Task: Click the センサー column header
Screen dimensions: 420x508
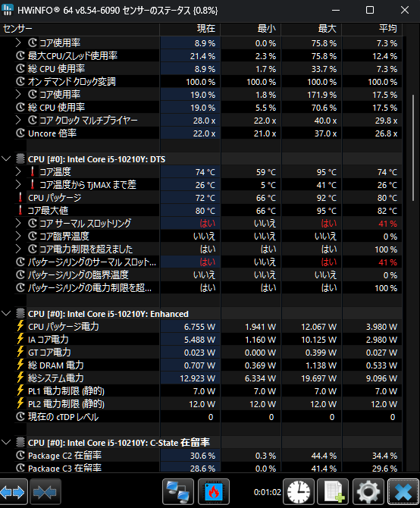Action: (x=80, y=29)
